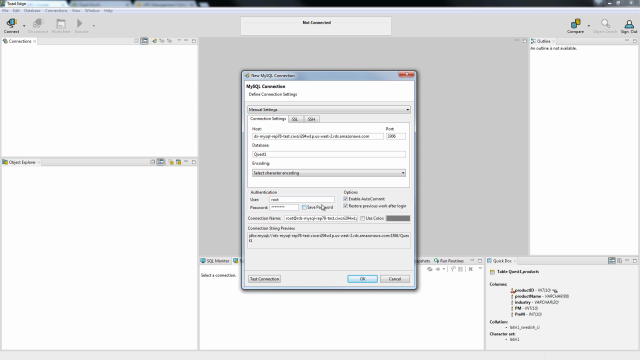This screenshot has width=640, height=360.
Task: Open the Database menu
Action: 32,11
